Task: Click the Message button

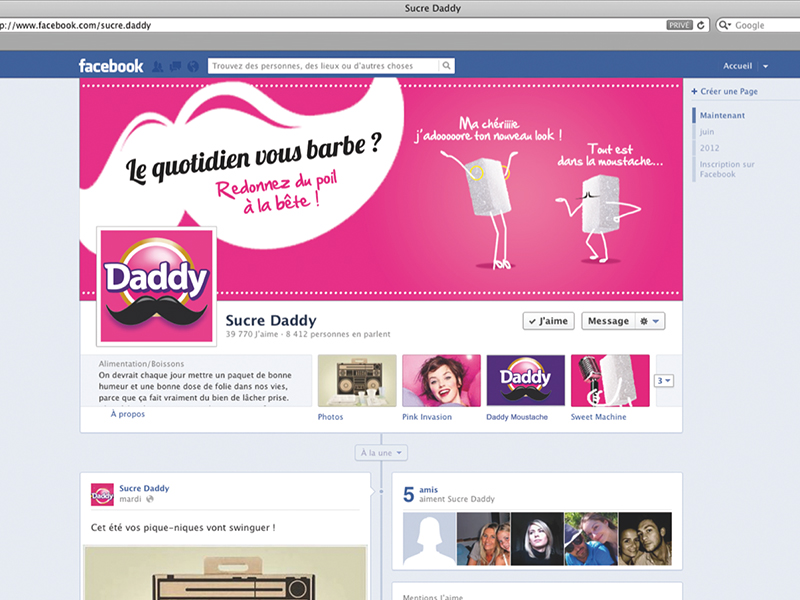Action: pos(608,321)
